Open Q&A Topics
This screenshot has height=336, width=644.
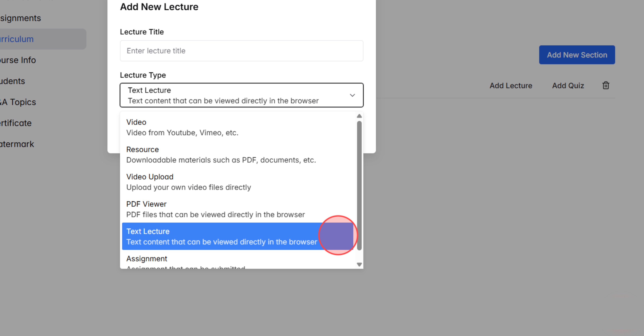17,102
